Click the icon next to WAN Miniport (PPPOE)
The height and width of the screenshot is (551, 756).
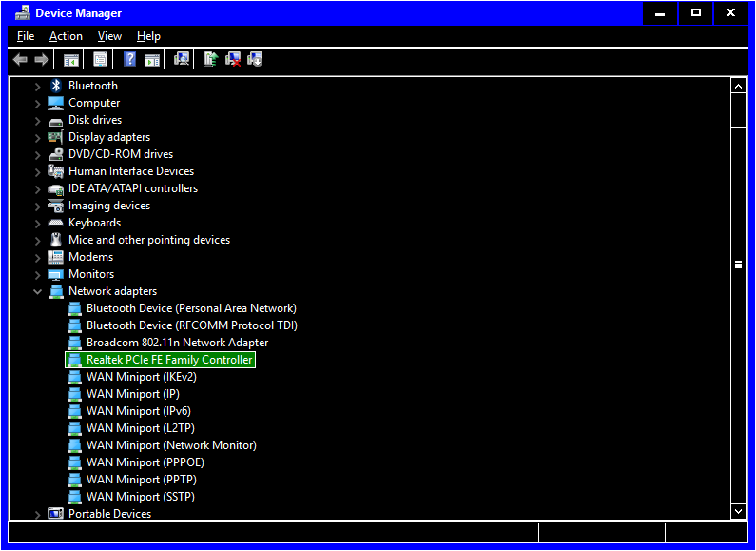coord(75,462)
